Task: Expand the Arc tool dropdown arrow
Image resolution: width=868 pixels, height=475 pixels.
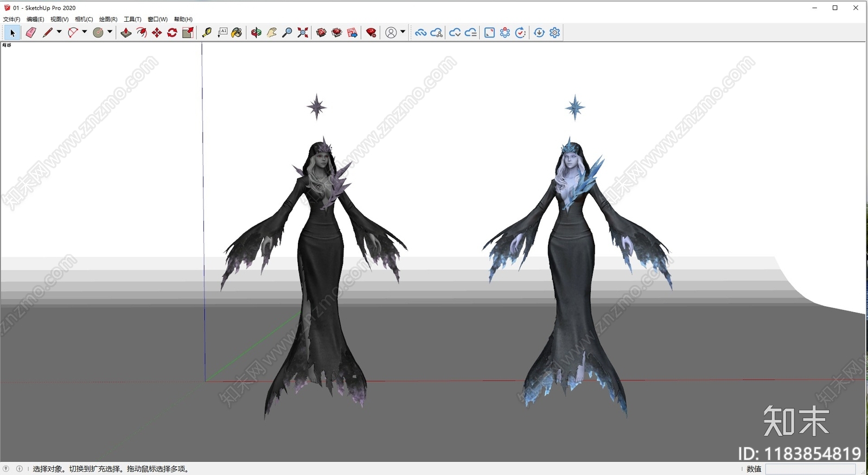Action: click(x=85, y=32)
